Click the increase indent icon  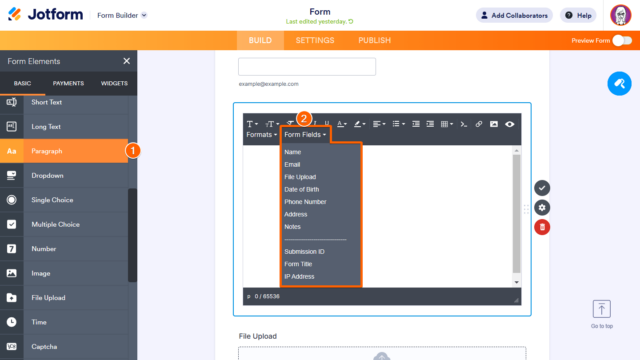430,124
